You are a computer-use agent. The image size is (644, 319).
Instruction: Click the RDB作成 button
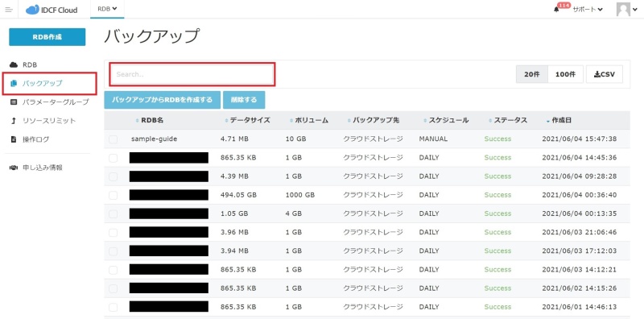[47, 37]
